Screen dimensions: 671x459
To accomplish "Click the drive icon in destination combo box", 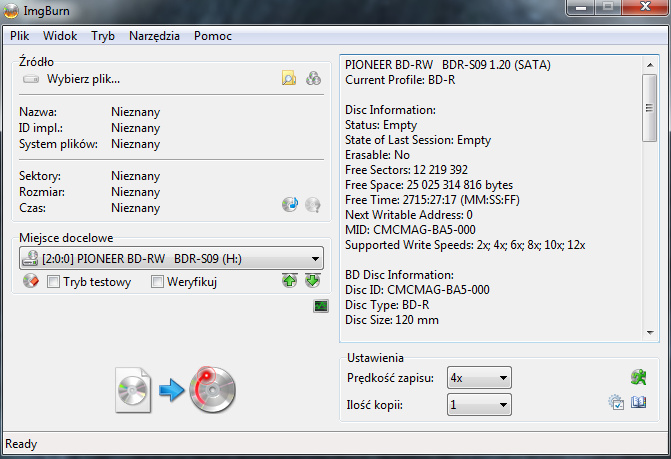I will (30, 258).
